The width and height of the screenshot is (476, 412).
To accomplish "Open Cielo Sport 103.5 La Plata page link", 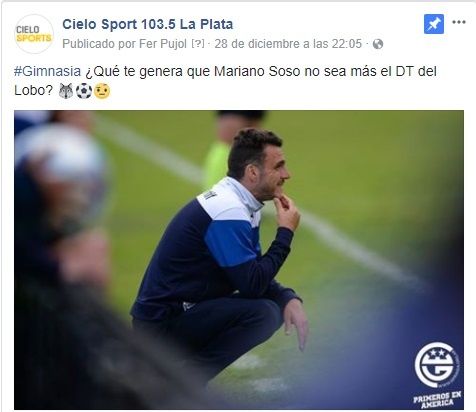I will click(x=148, y=24).
